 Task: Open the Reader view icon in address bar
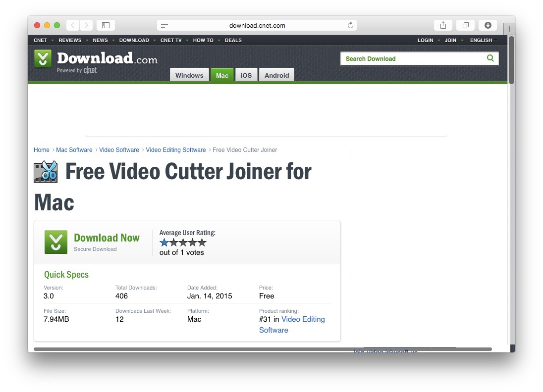point(164,25)
